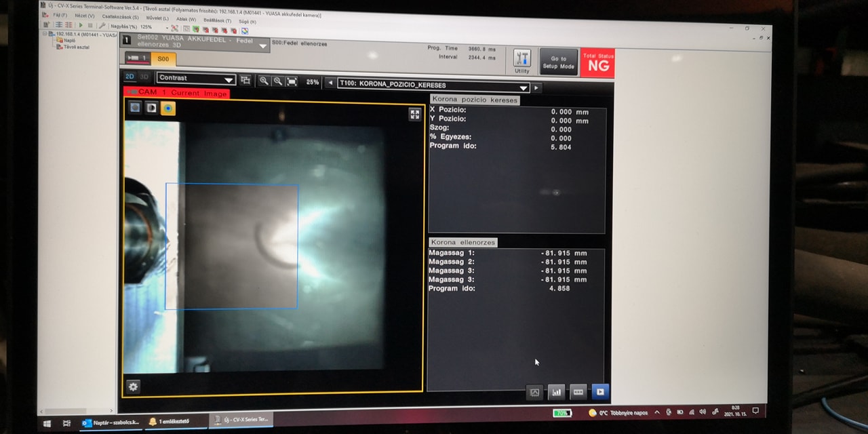Select Távoli asztal in the tree

click(x=75, y=47)
